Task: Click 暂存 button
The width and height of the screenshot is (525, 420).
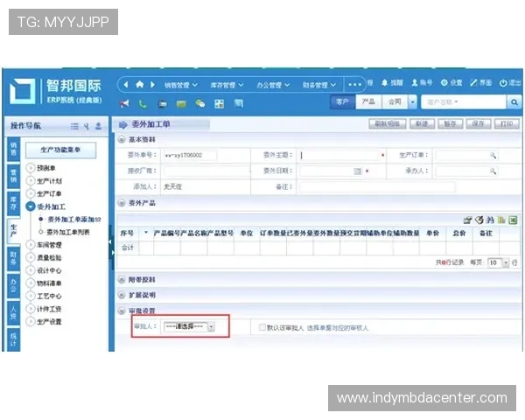Action: pos(450,124)
